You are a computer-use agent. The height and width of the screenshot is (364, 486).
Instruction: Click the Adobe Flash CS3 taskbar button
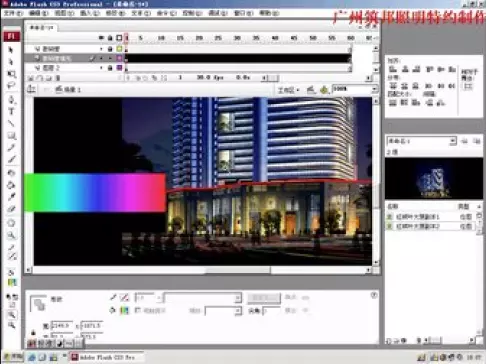107,357
